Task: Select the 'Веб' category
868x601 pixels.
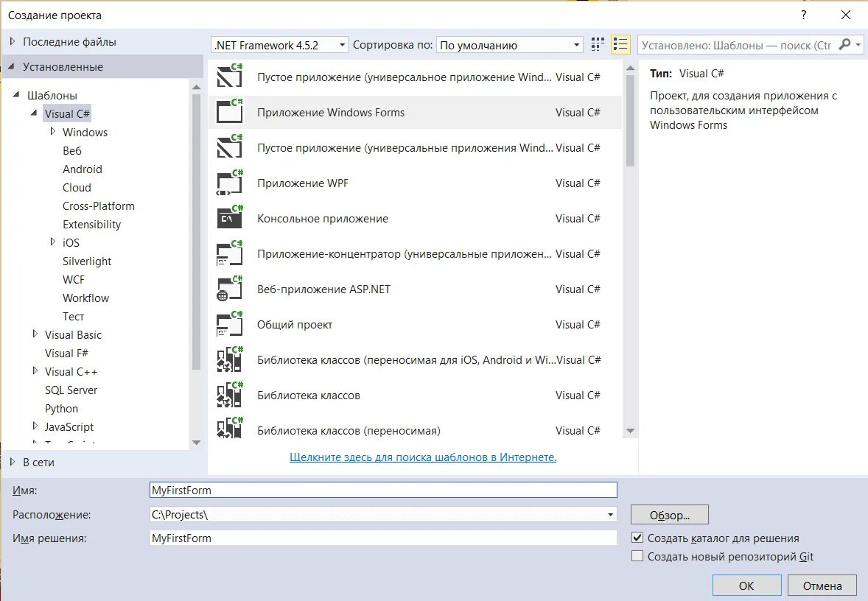Action: tap(72, 150)
